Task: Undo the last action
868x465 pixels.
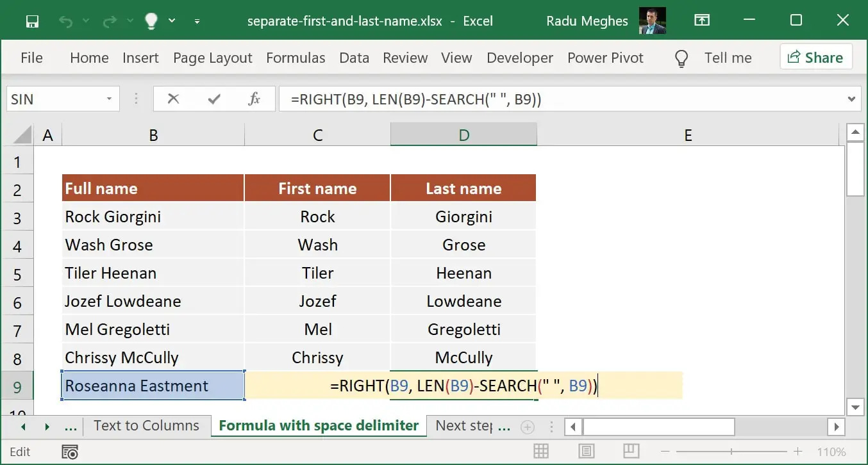Action: tap(67, 20)
